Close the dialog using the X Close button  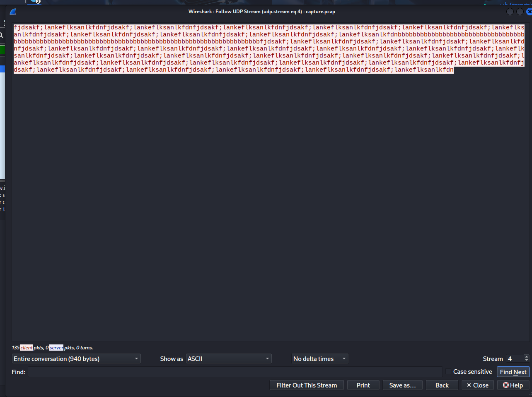[x=477, y=385]
